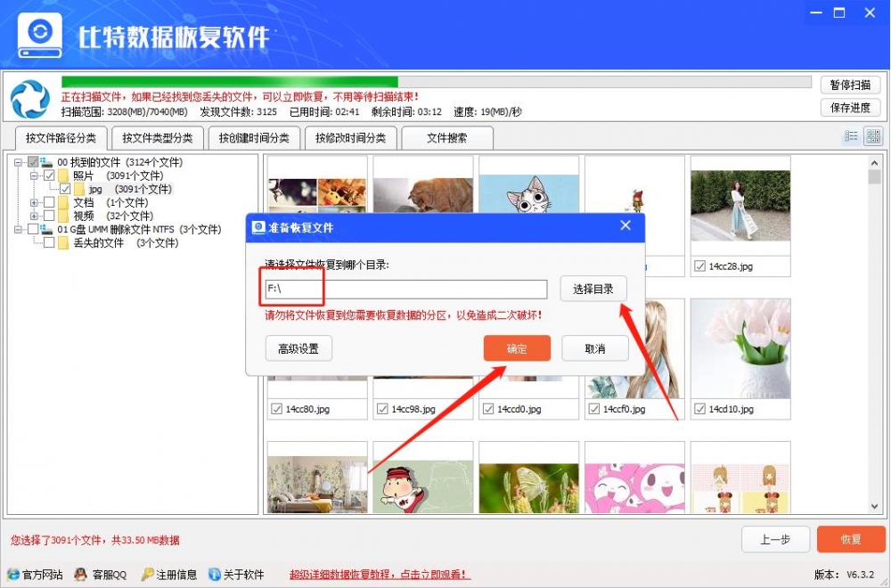Click the 客服QQ penguin icon
This screenshot has width=891, height=588.
[81, 575]
